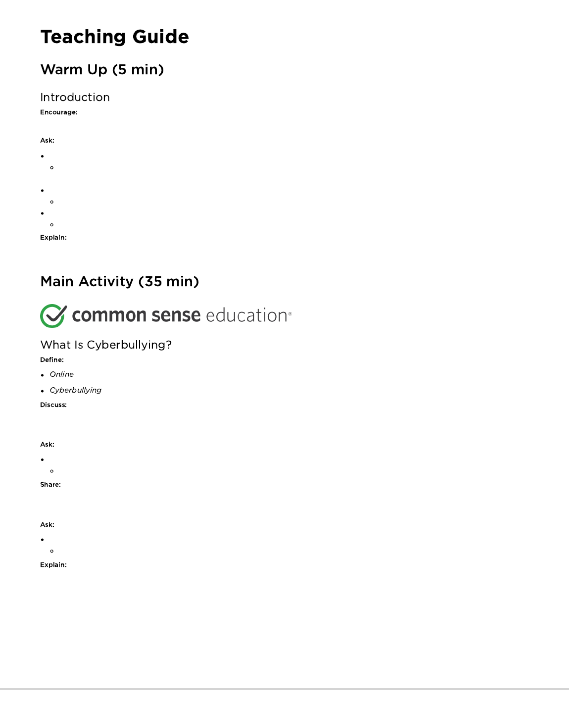Image resolution: width=588 pixels, height=714 pixels.
Task: Click the Share: label
Action: click(x=50, y=485)
